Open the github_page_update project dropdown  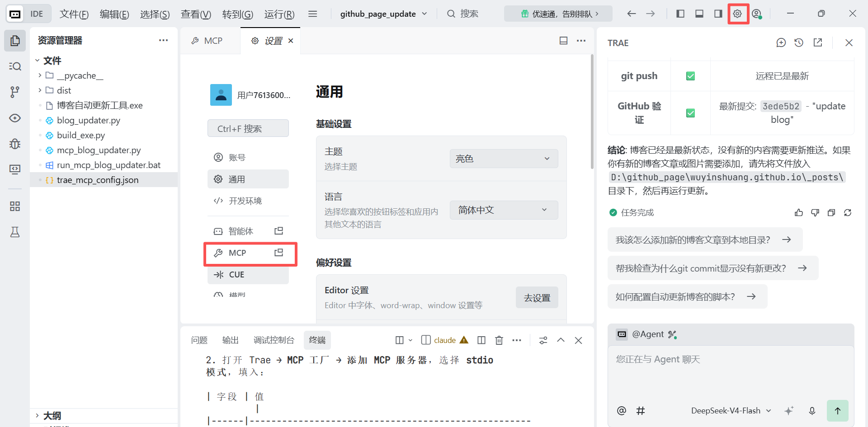click(383, 14)
